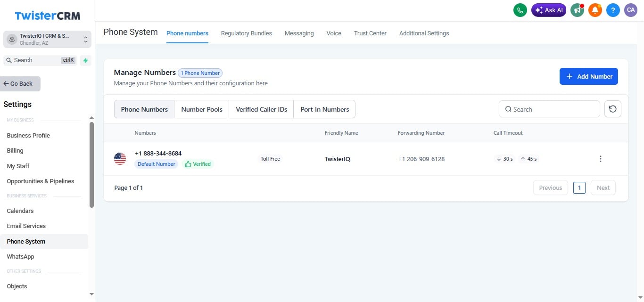Viewport: 644px width, 302px height.
Task: Click the Ask AI button
Action: 549,10
